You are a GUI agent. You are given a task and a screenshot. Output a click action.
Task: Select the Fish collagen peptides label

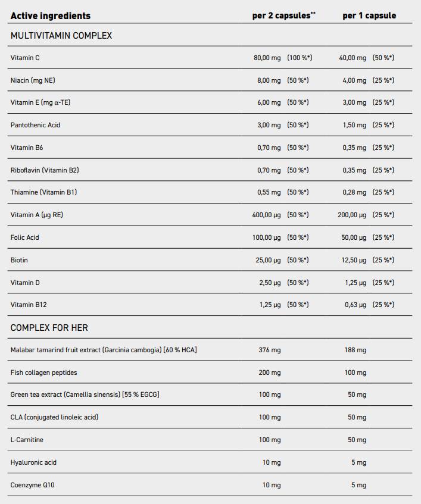(x=44, y=372)
